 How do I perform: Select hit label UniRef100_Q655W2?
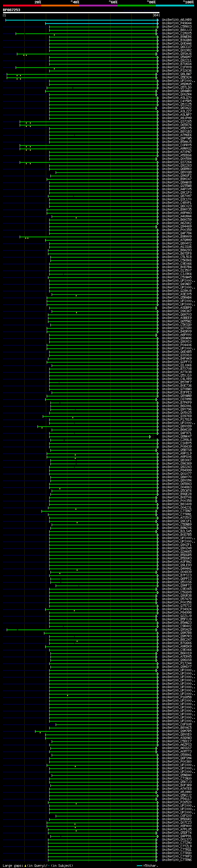click(x=177, y=321)
